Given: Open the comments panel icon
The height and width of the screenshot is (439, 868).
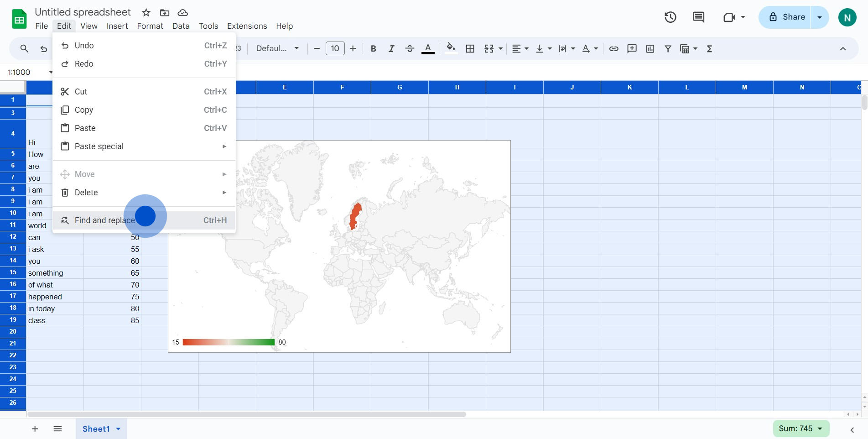Looking at the screenshot, I should pos(698,17).
